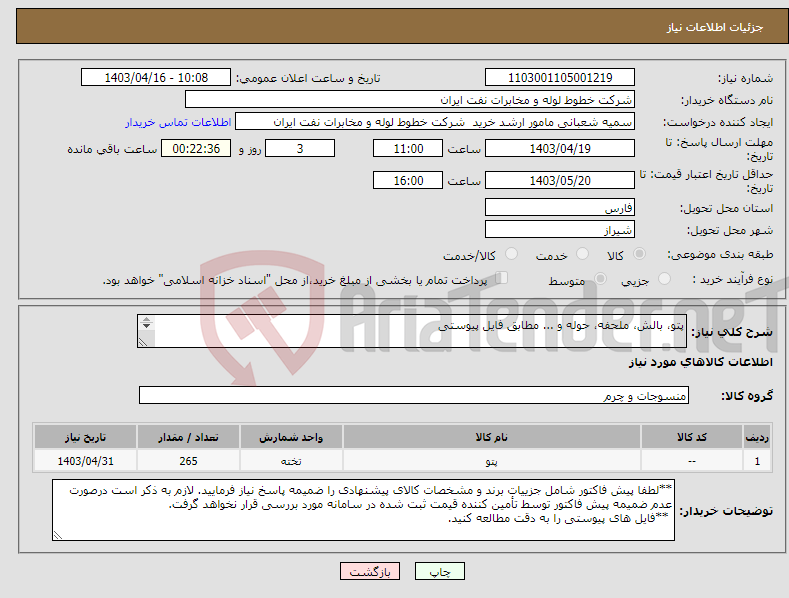Image resolution: width=789 pixels, height=598 pixels.
Task: Click the توضیحات خریدار notes textarea
Action: (x=363, y=510)
